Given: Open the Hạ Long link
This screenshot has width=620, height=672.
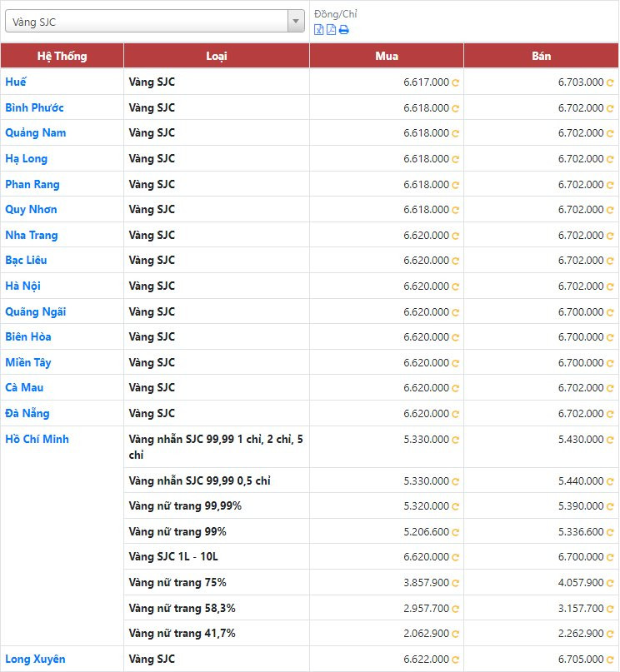Looking at the screenshot, I should 26,158.
